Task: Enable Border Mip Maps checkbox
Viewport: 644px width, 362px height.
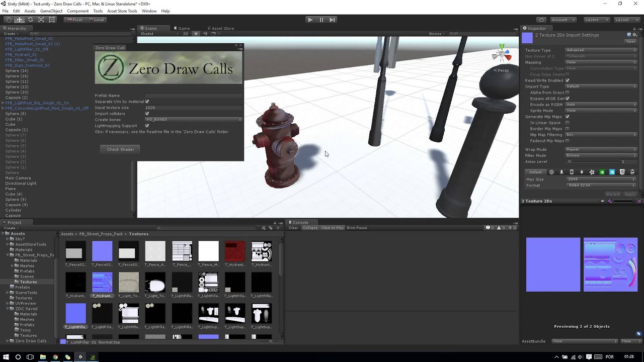Action: click(568, 129)
